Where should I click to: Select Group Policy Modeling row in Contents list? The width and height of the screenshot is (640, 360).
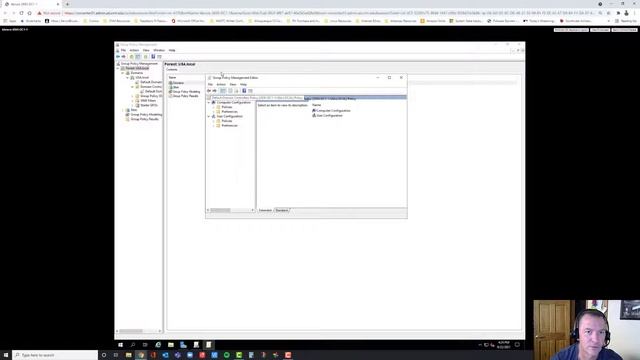184,92
